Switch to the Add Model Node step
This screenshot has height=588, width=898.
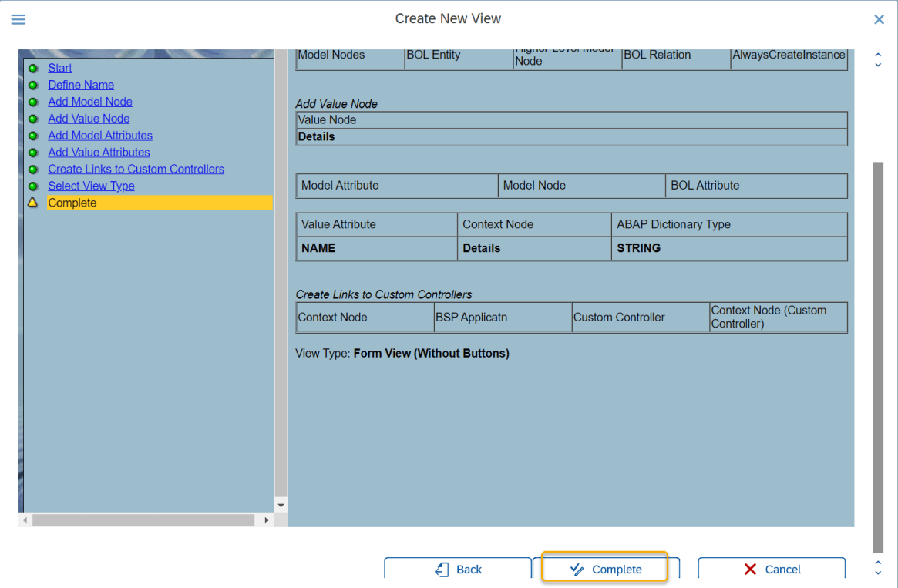point(90,101)
